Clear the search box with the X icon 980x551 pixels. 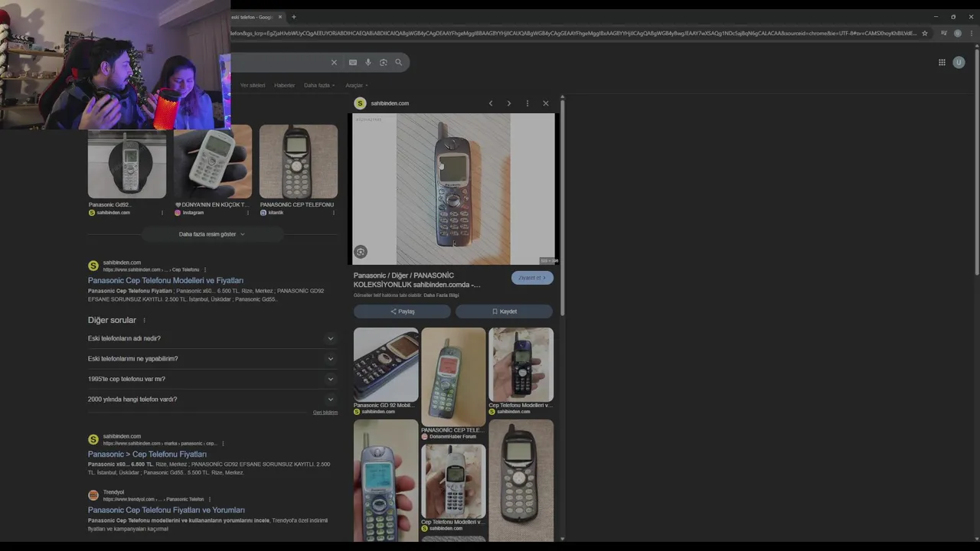click(334, 63)
